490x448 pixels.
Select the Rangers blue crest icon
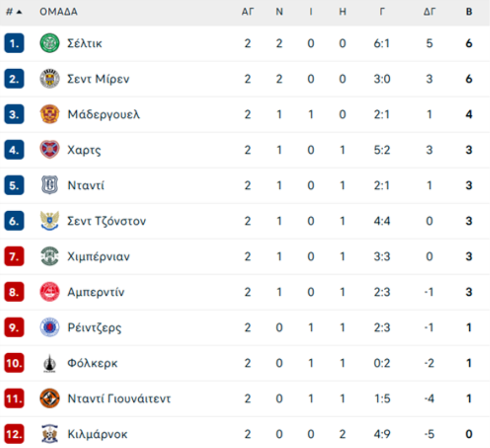[x=50, y=327]
